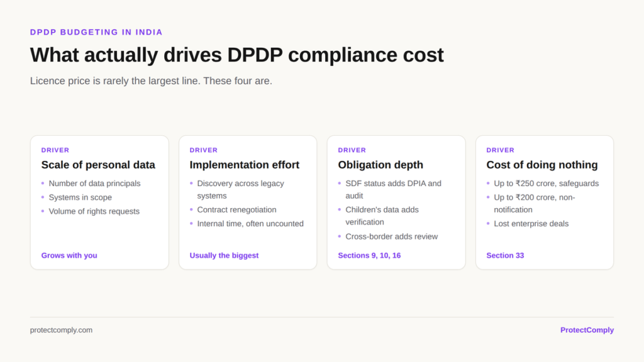Image resolution: width=644 pixels, height=362 pixels.
Task: Open the protectcomply.com footer link
Action: [x=61, y=330]
